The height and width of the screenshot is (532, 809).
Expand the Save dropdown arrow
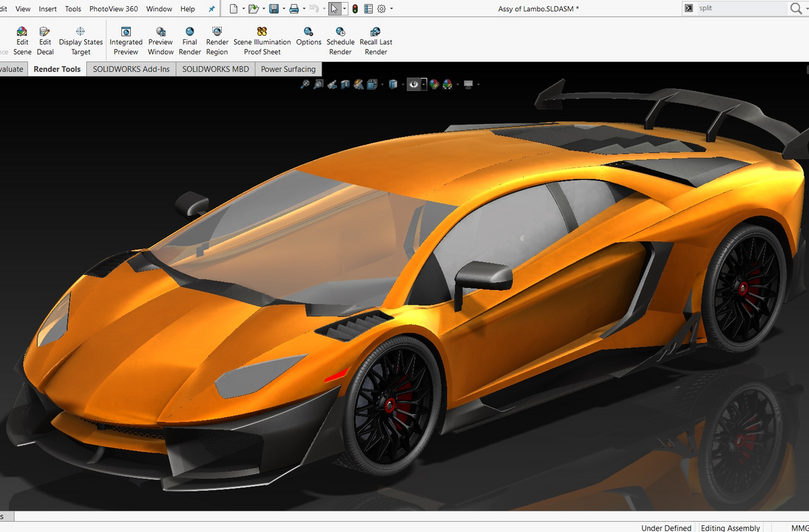click(283, 9)
